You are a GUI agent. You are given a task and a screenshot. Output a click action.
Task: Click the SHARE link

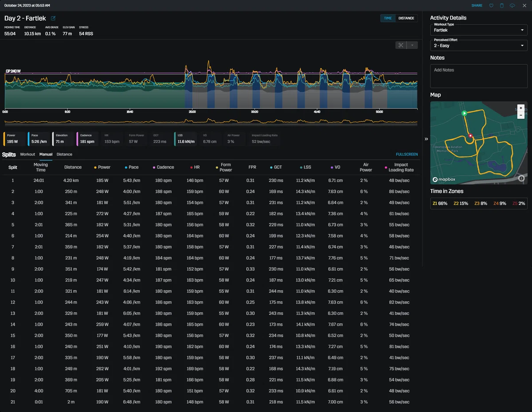click(477, 5)
